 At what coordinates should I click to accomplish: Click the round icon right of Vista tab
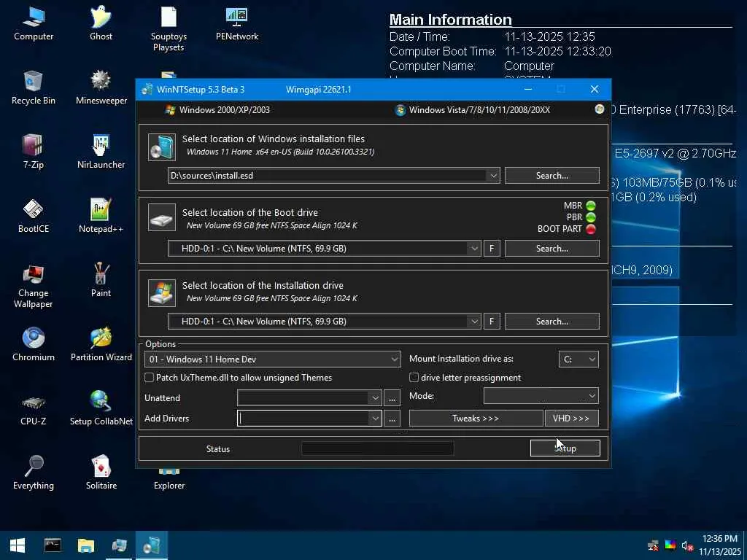click(600, 109)
